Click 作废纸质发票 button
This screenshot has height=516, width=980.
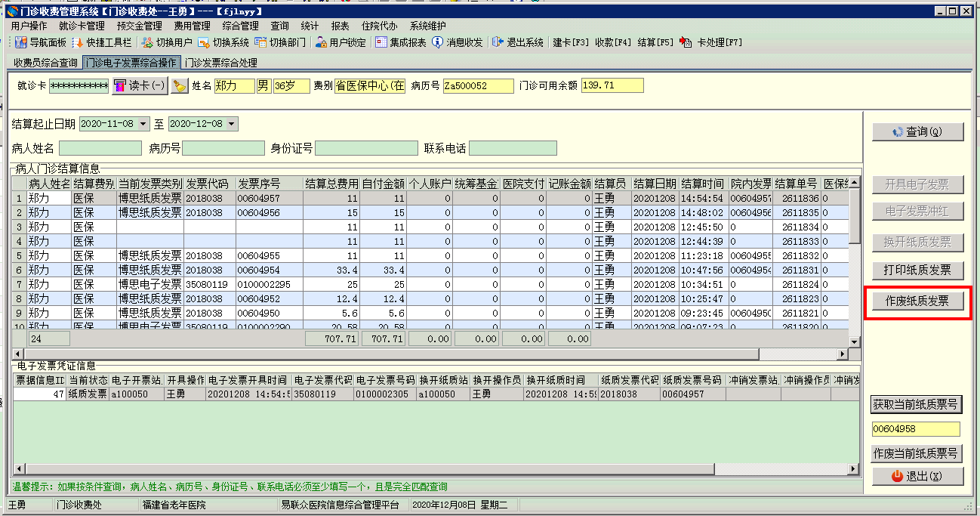pos(917,301)
